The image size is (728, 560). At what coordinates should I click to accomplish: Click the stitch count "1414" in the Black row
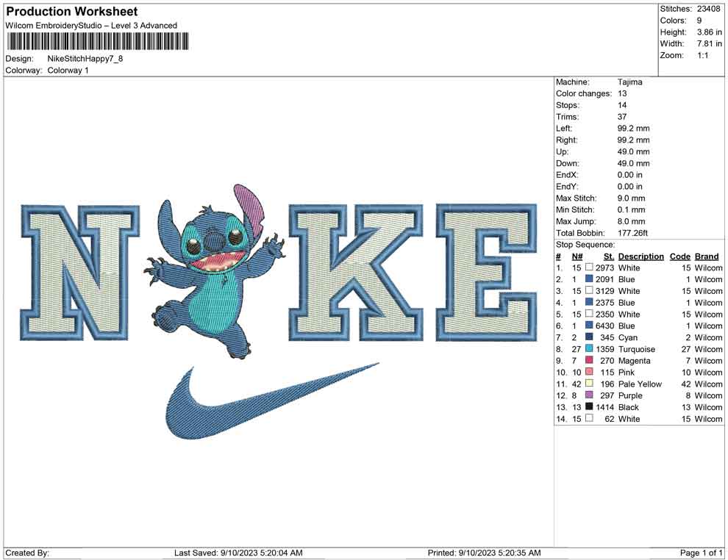click(605, 407)
